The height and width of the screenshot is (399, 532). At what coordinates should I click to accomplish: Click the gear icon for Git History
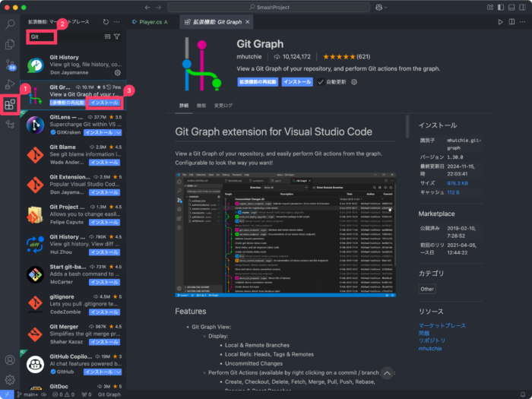coord(117,73)
